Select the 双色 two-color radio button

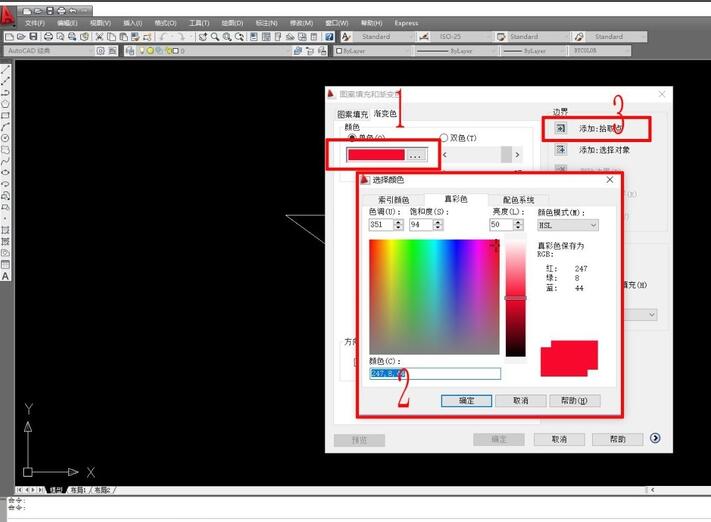tap(444, 138)
